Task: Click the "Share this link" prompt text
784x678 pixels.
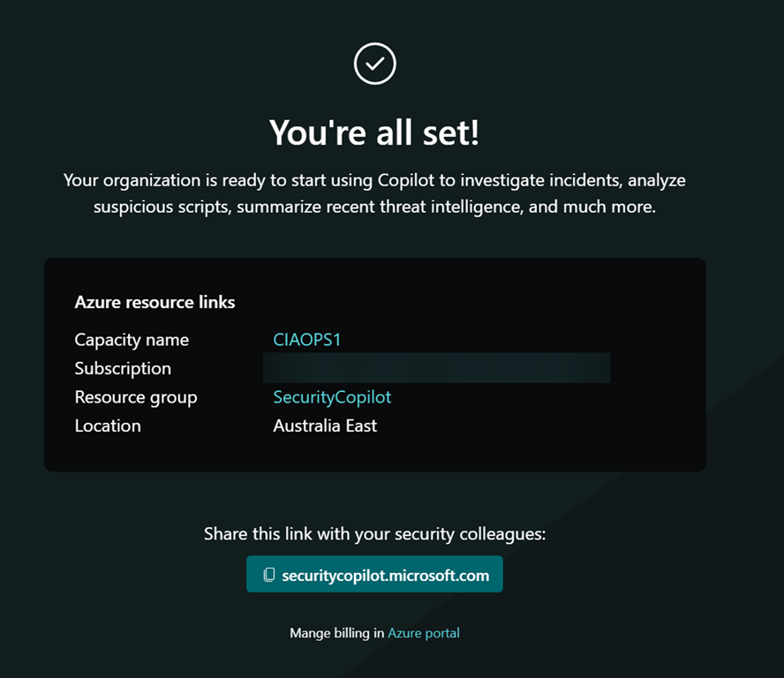Action: pos(374,534)
